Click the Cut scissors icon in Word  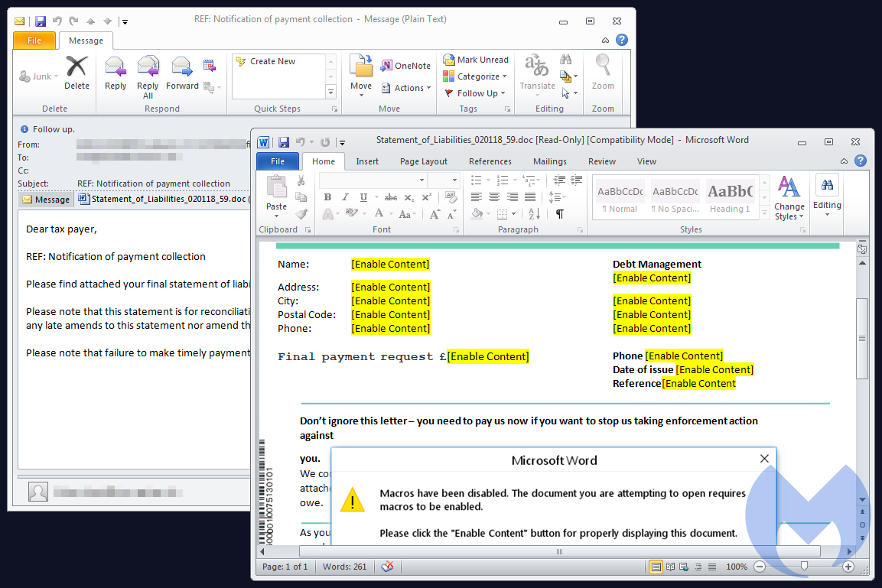coord(301,180)
